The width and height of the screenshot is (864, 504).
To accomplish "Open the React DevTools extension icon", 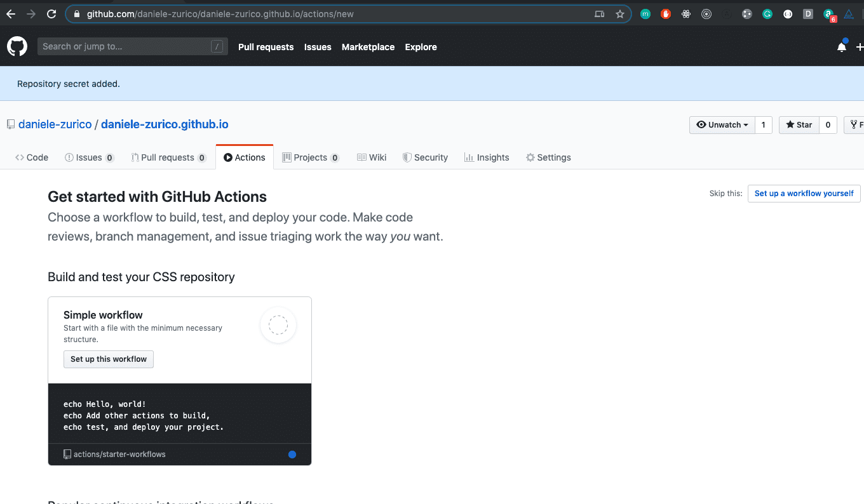I will [x=686, y=13].
